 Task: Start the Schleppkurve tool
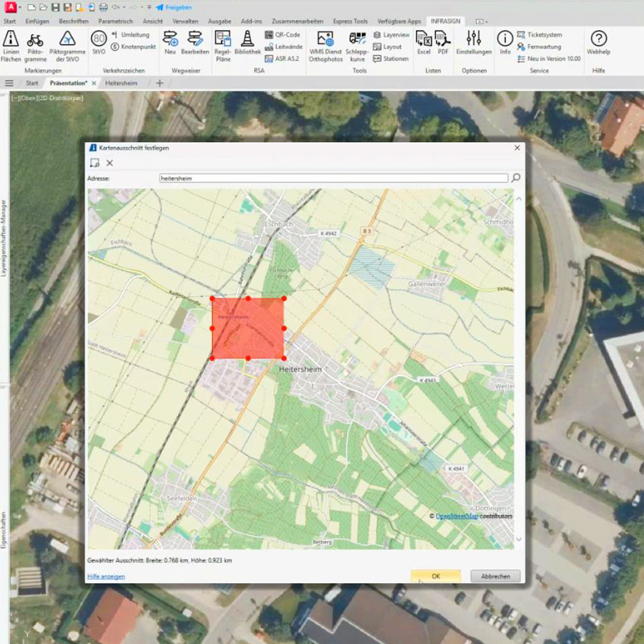[x=358, y=45]
